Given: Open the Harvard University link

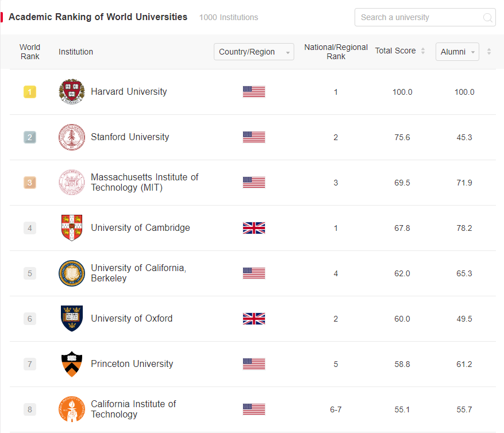Looking at the screenshot, I should click(x=129, y=92).
